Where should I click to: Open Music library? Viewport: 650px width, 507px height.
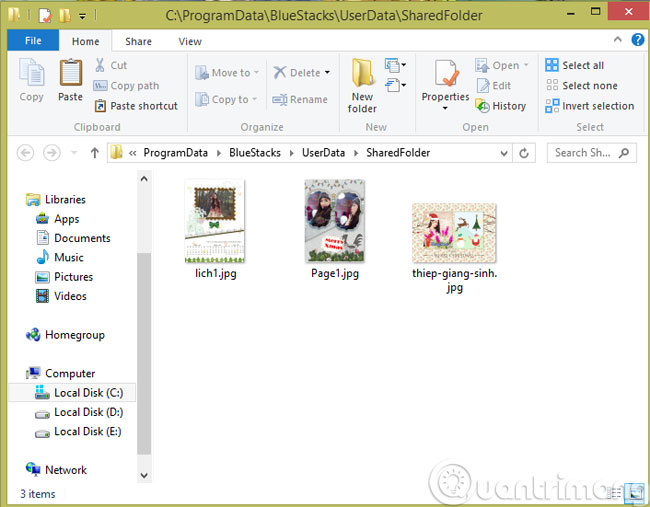(x=60, y=257)
